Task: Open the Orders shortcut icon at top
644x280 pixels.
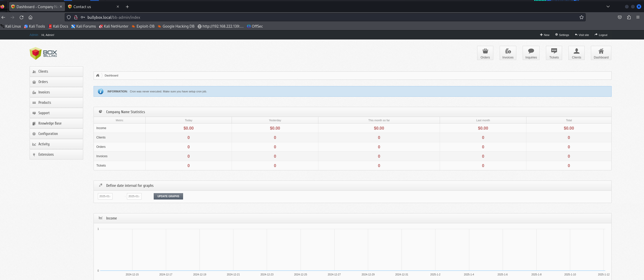Action: (x=485, y=53)
